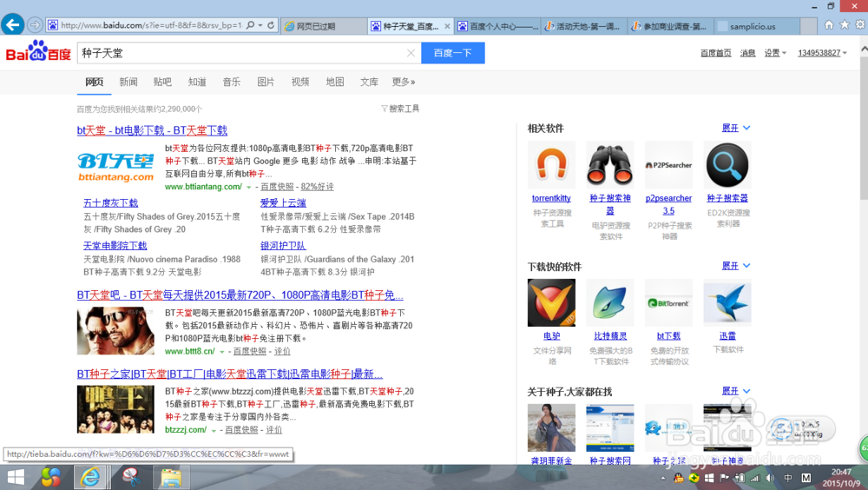868x490 pixels.
Task: Click the address bar search magnifier icon
Action: (250, 25)
